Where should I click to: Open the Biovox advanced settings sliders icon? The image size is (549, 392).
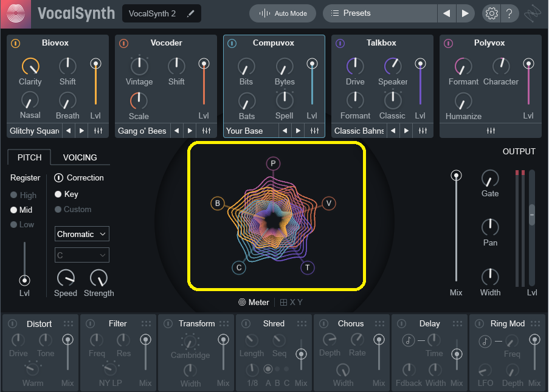coord(98,131)
